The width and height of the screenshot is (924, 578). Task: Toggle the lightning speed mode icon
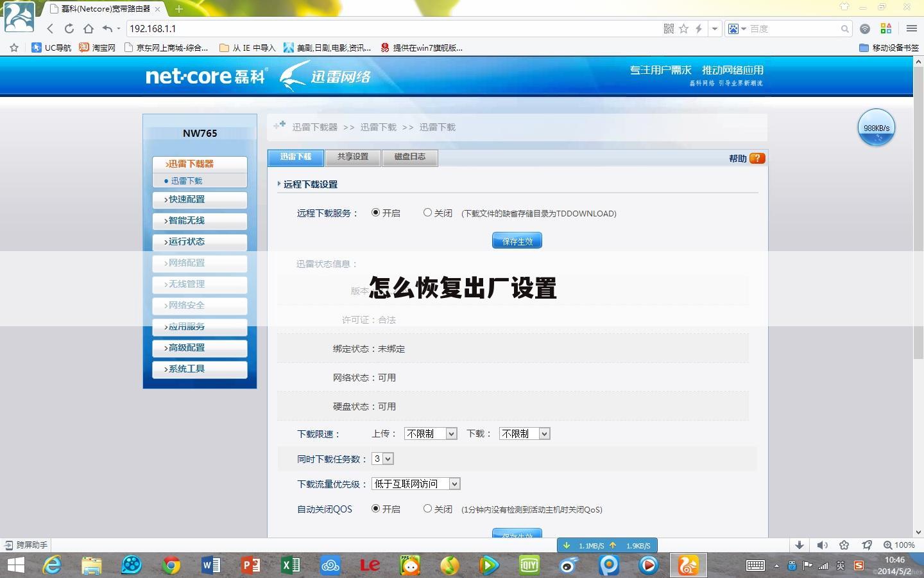click(699, 28)
